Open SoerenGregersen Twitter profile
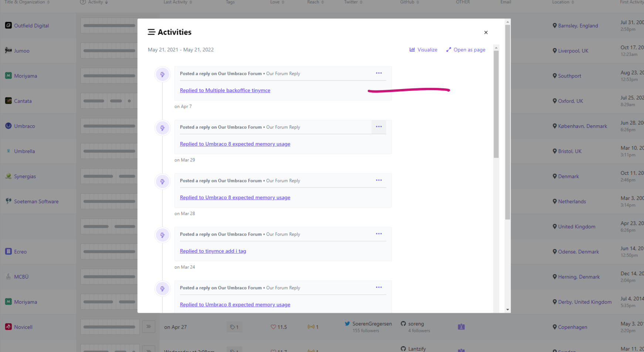Screen dimensions: 644x352 (x=372, y=324)
